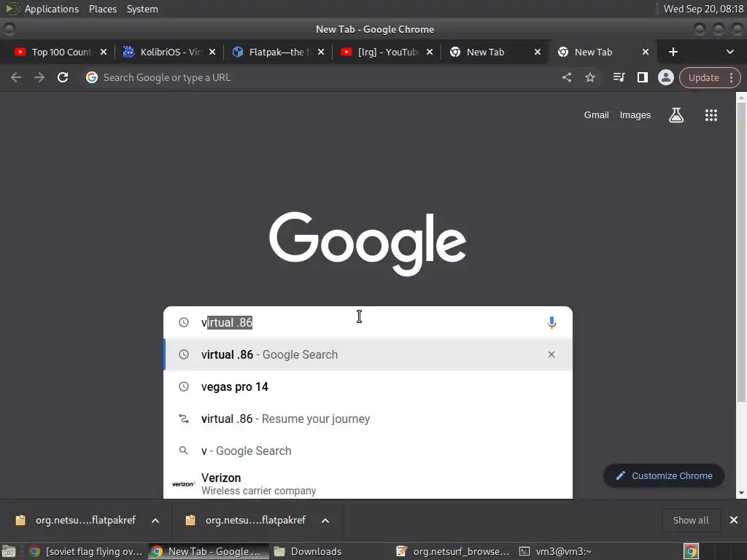Open Chrome three-dot menu in Update button
This screenshot has height=560, width=747.
(x=731, y=77)
